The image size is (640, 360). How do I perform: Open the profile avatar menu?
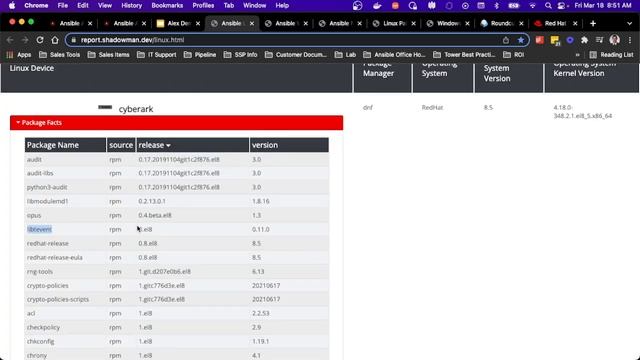point(614,40)
